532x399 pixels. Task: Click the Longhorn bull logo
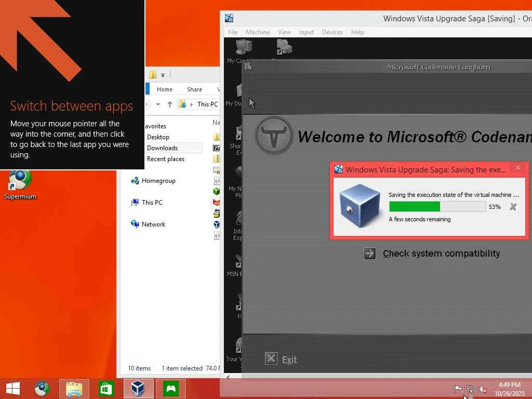pos(274,136)
